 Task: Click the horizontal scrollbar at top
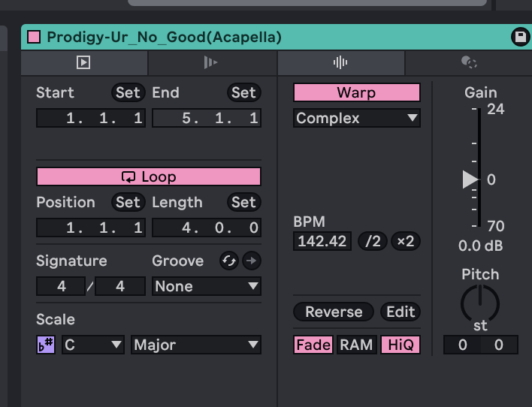pos(307,2)
